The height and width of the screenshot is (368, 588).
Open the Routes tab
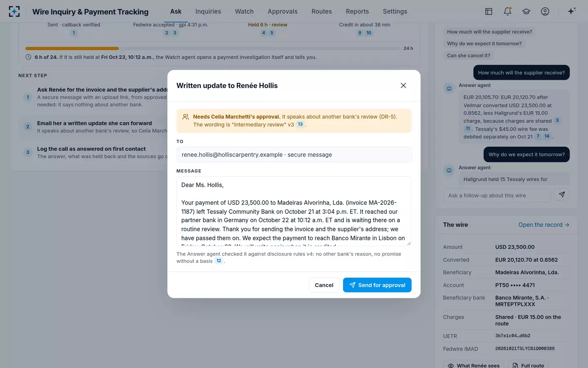click(x=322, y=11)
